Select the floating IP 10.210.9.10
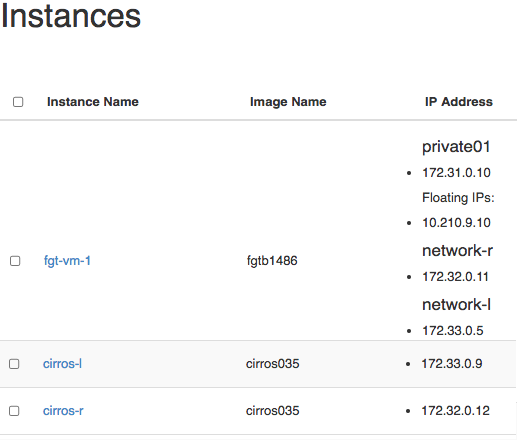This screenshot has width=517, height=440. click(x=456, y=223)
